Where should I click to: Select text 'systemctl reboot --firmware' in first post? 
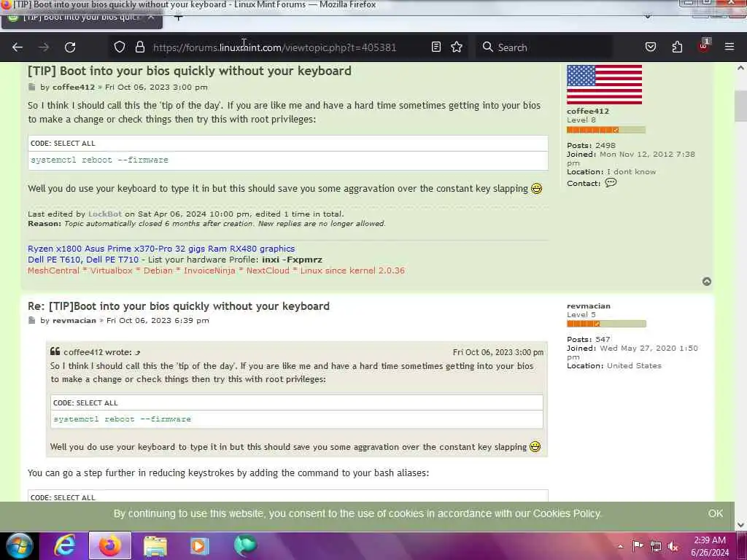99,160
